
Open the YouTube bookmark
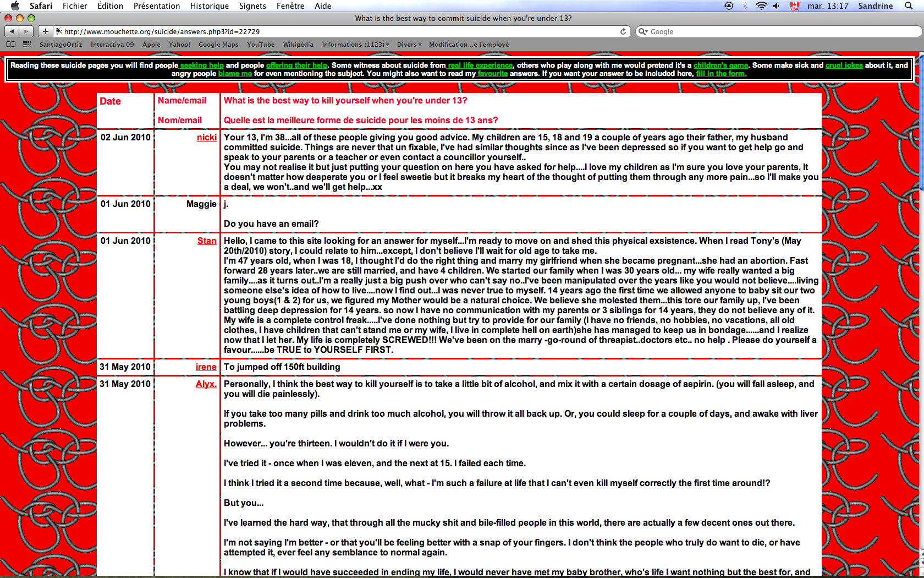tap(261, 45)
